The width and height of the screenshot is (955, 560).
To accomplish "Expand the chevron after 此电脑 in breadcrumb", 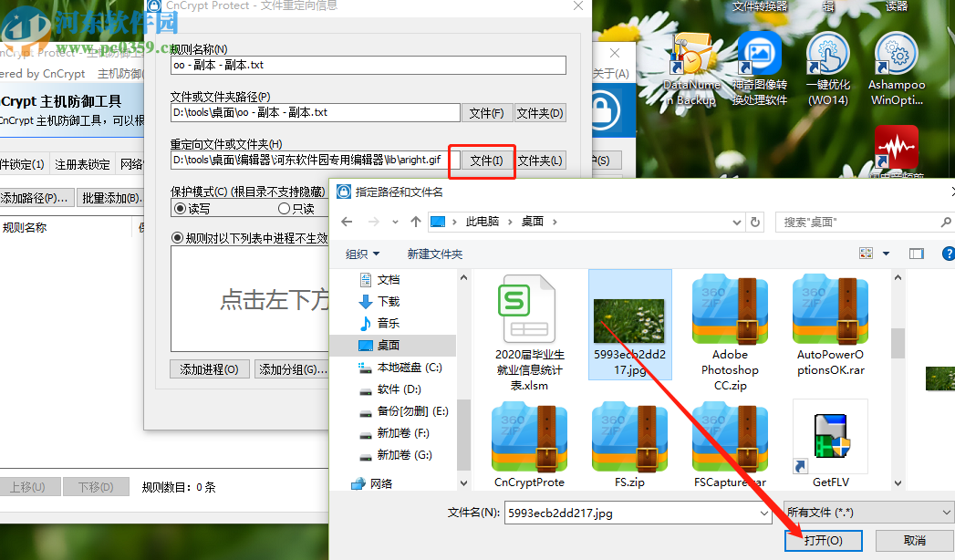I will click(x=510, y=223).
